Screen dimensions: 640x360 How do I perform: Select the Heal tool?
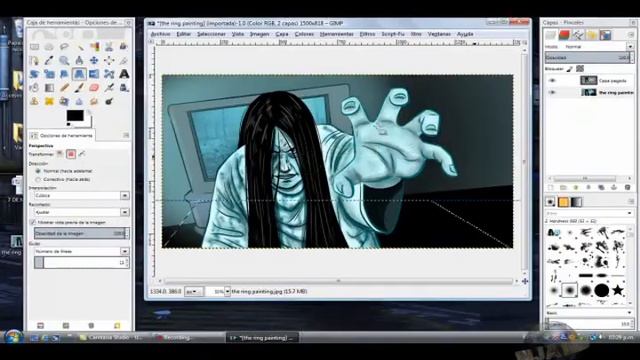point(49,101)
